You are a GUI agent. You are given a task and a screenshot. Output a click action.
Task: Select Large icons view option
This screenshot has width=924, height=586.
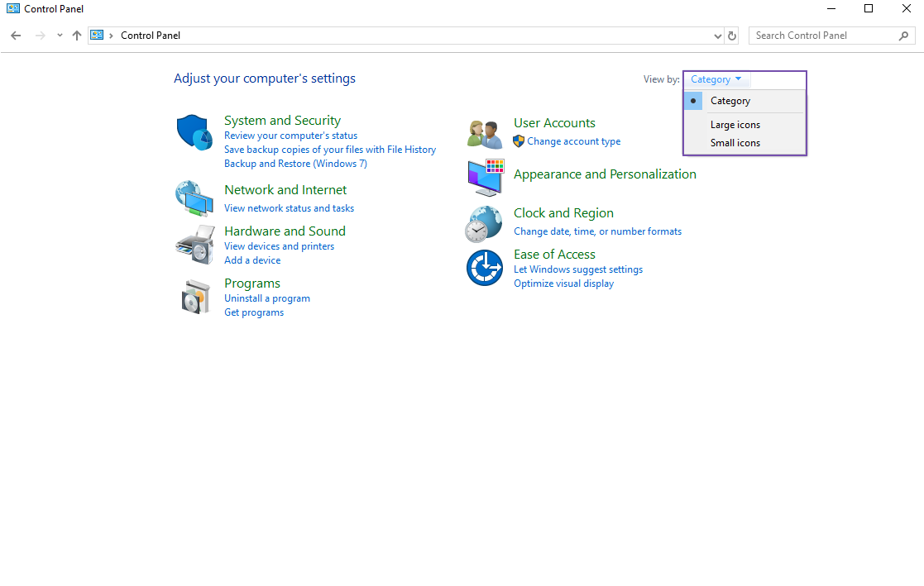tap(744, 125)
